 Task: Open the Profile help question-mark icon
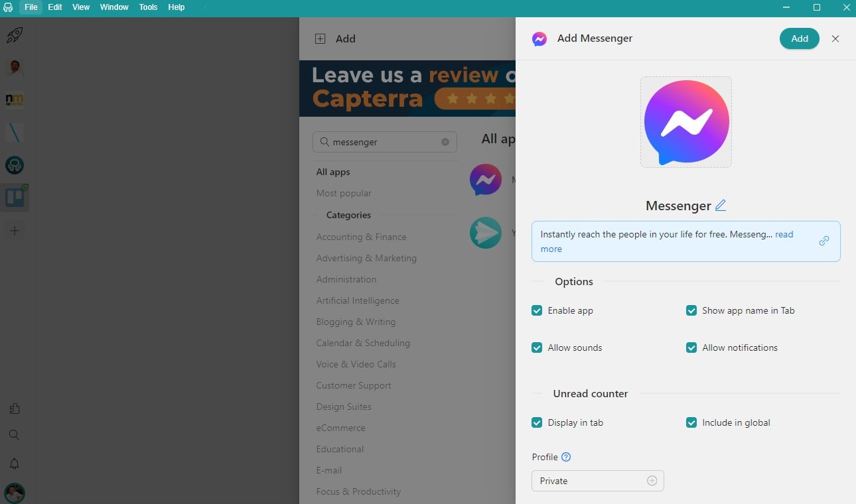pos(565,456)
